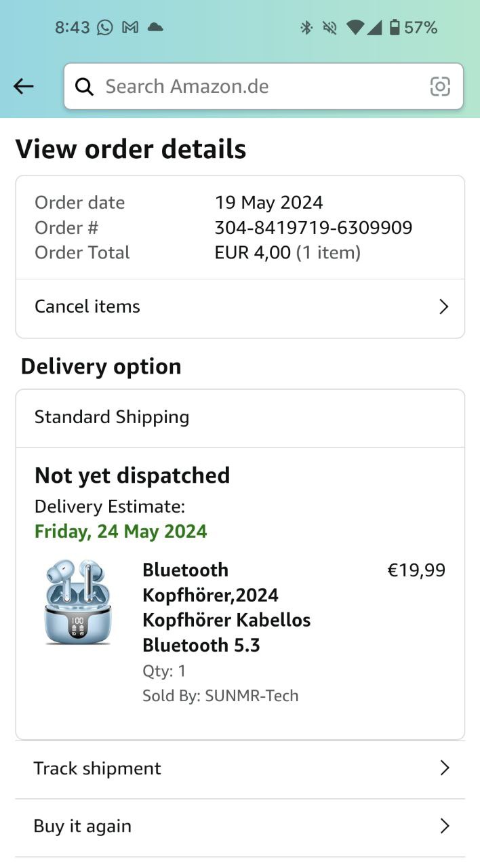This screenshot has width=480, height=868.
Task: Open the Bluetooth Kopfhörer product title link
Action: coord(226,608)
